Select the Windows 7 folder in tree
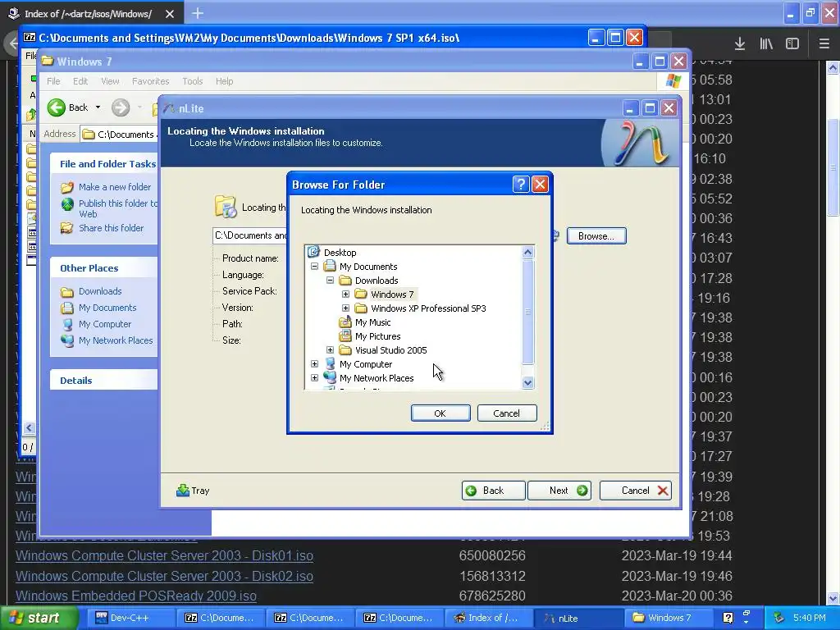 (x=392, y=294)
